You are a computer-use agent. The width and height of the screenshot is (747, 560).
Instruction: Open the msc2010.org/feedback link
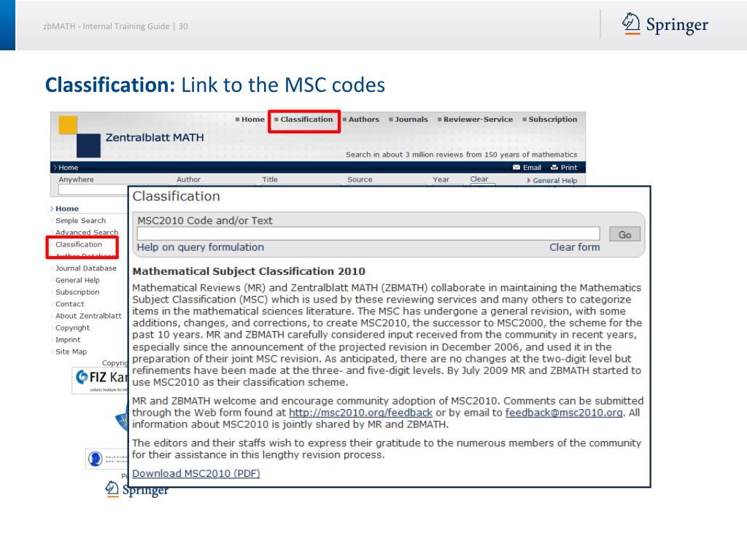point(360,413)
